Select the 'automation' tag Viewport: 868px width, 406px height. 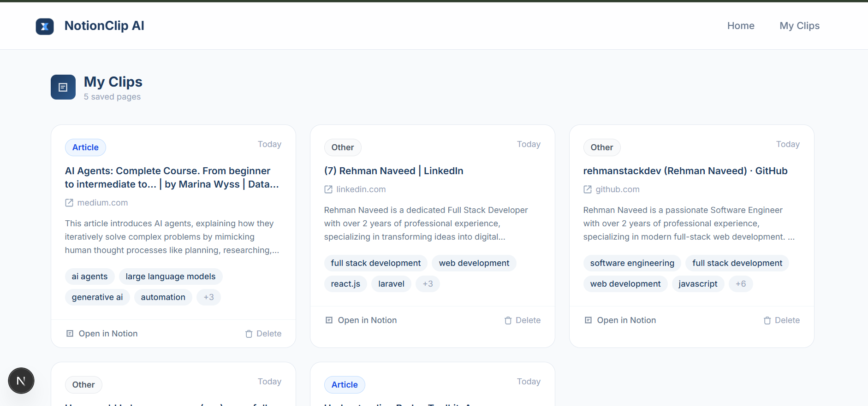[x=163, y=297]
